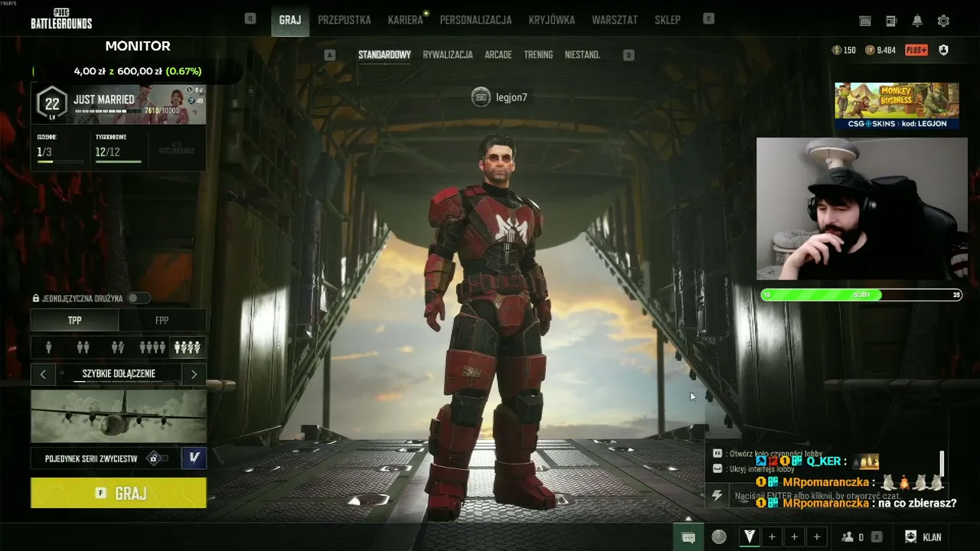Screen dimensions: 980x551
Task: Click the Just Married level progress bar
Action: [108, 111]
